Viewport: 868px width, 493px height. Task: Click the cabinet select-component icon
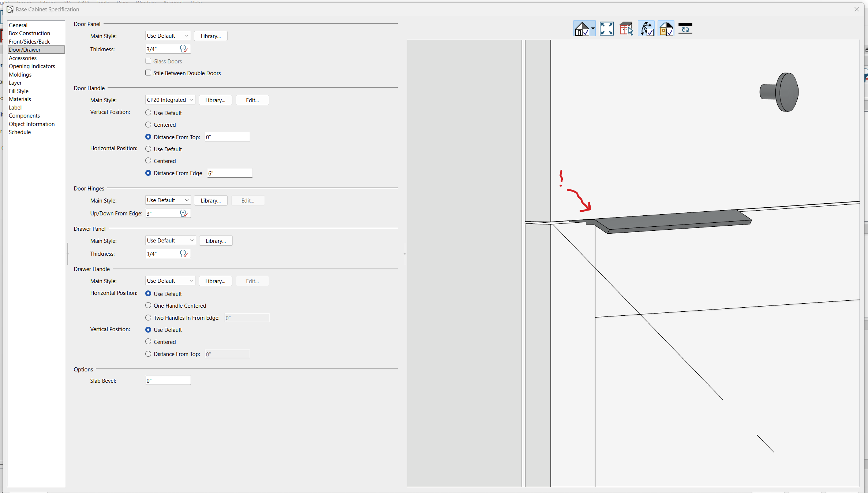[x=626, y=29]
